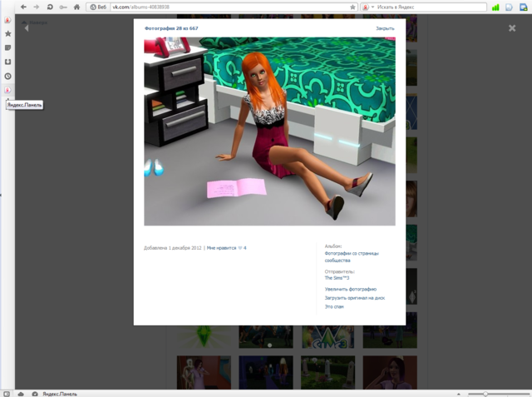
Task: Reload the page with the refresh icon
Action: click(x=50, y=7)
